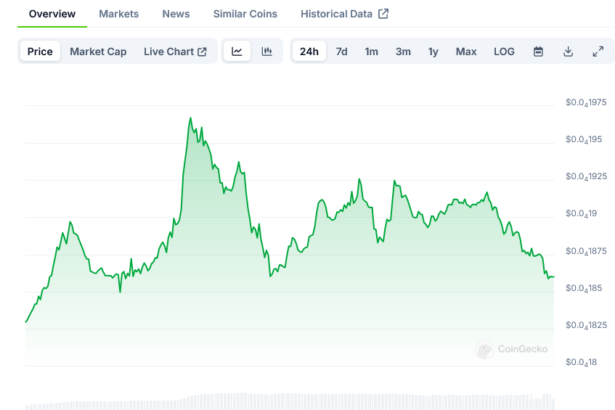This screenshot has height=410, width=615.
Task: Choose the 1m time range
Action: [371, 52]
